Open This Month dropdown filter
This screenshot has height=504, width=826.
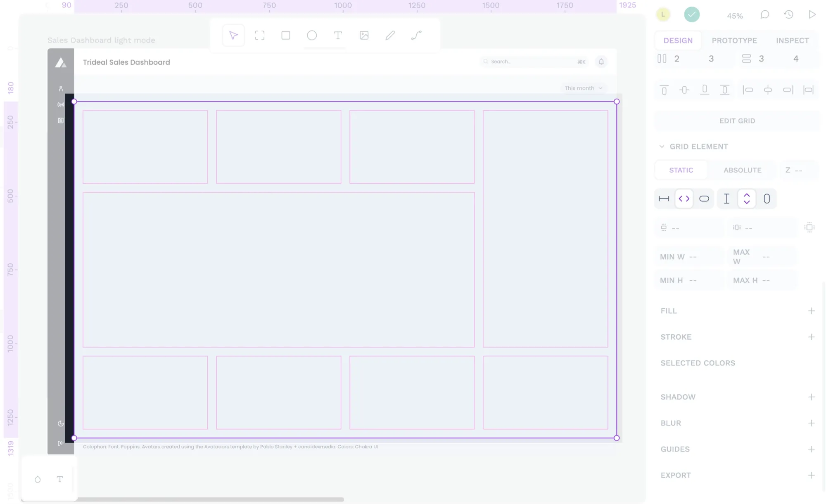(x=583, y=88)
